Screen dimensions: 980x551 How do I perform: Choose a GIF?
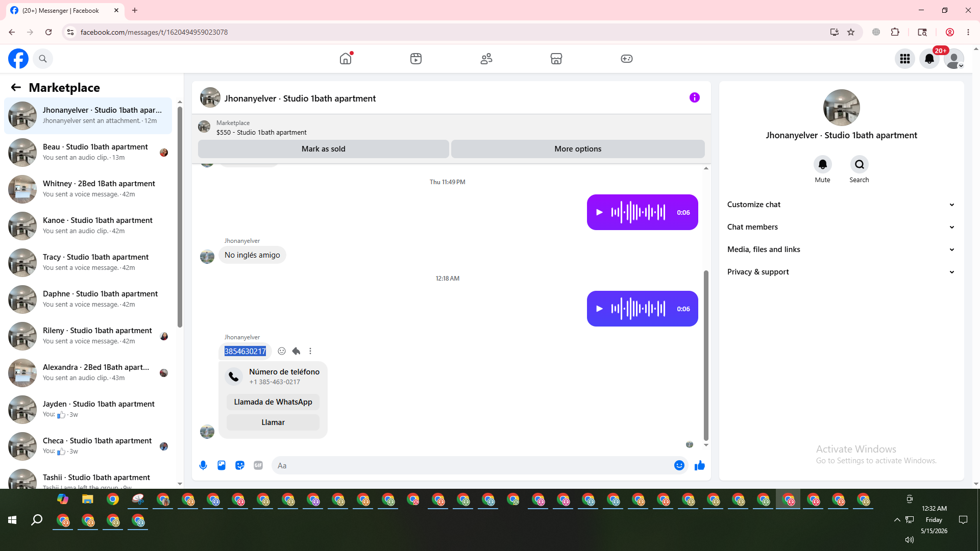point(258,465)
